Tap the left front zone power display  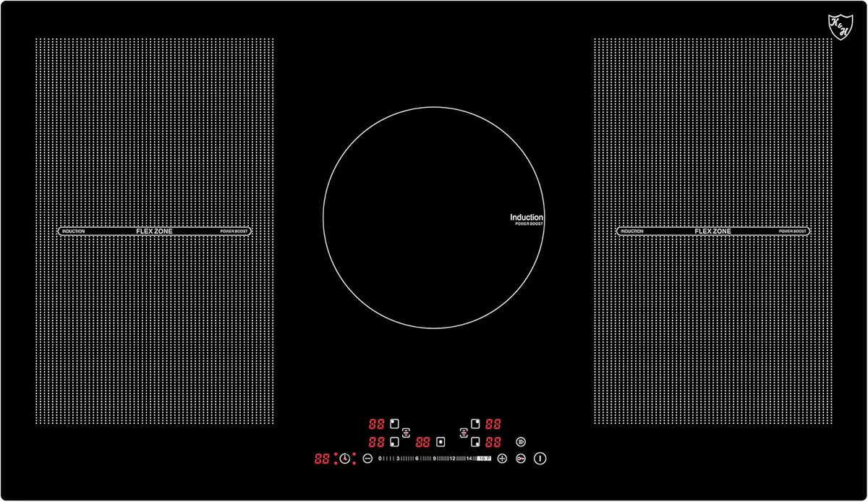coord(376,441)
